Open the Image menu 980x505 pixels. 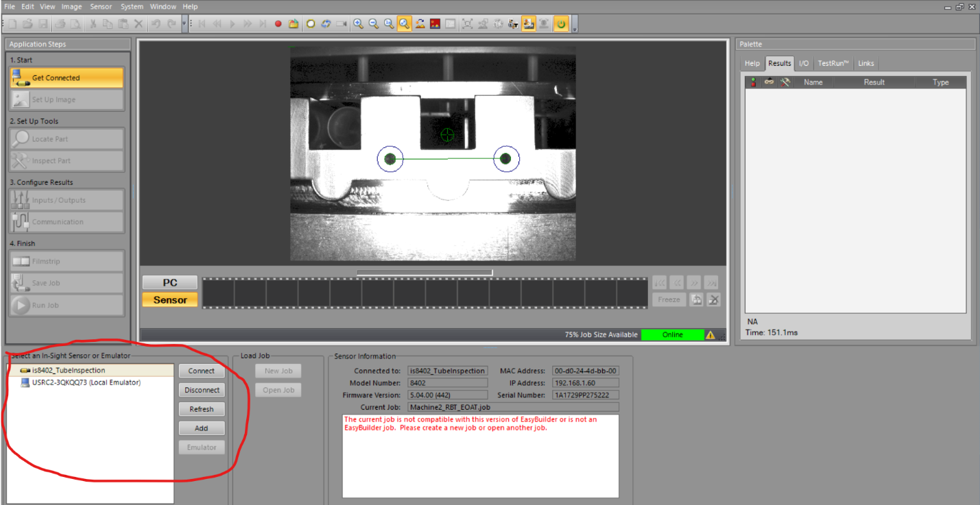click(71, 6)
